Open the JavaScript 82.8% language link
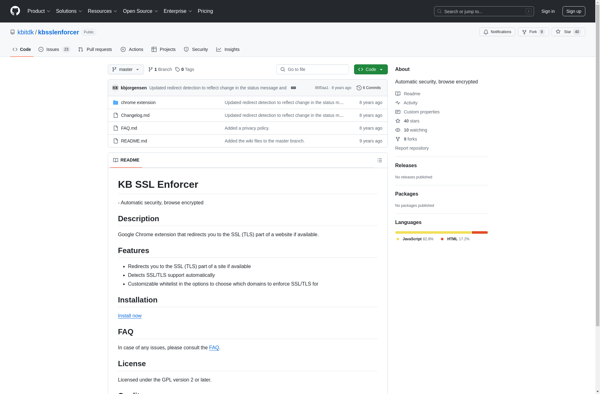This screenshot has width=600, height=394. click(415, 239)
